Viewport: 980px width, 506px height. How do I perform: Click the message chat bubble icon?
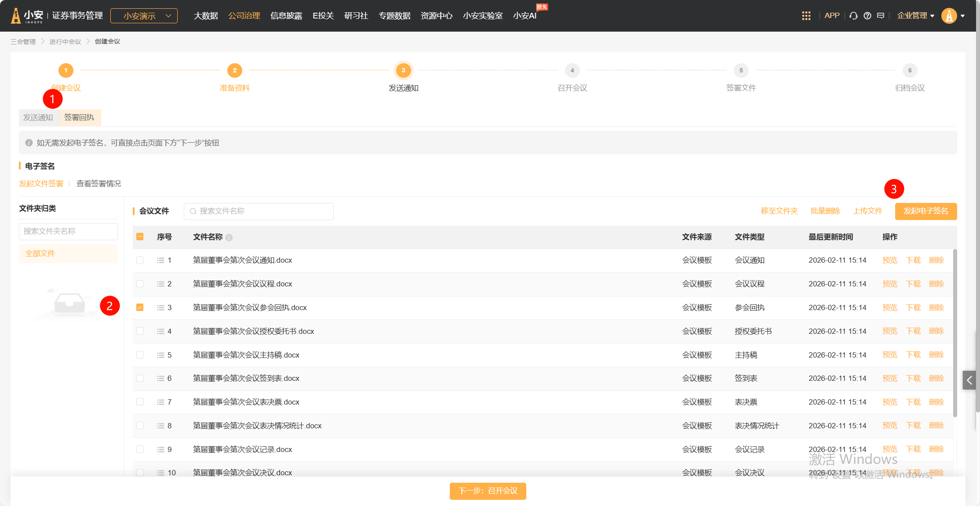tap(881, 16)
